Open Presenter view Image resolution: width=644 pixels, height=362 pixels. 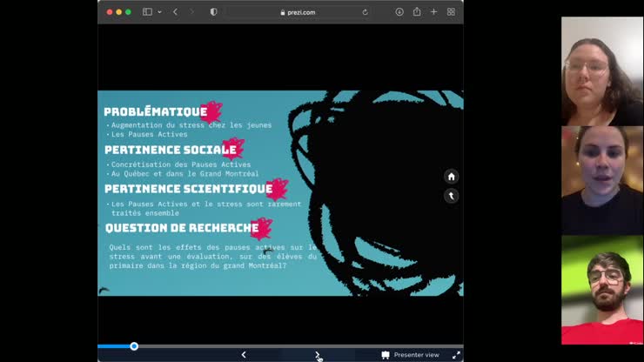click(x=410, y=355)
